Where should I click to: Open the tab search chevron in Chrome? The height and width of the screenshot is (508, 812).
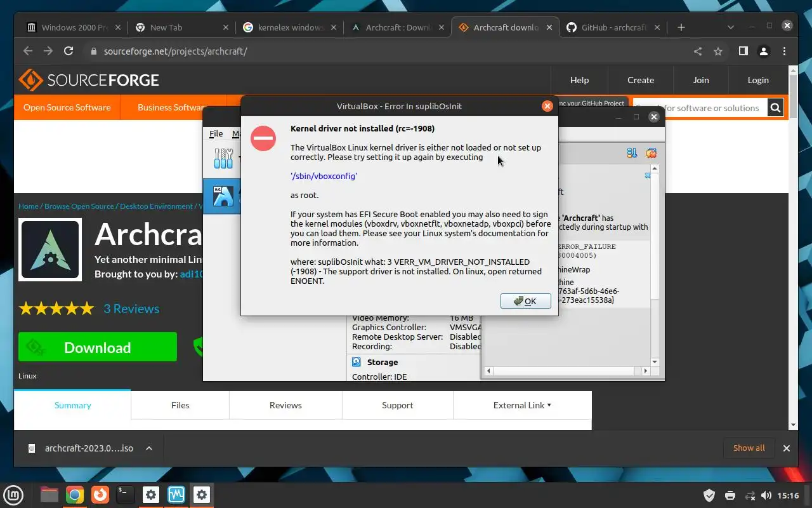731,27
